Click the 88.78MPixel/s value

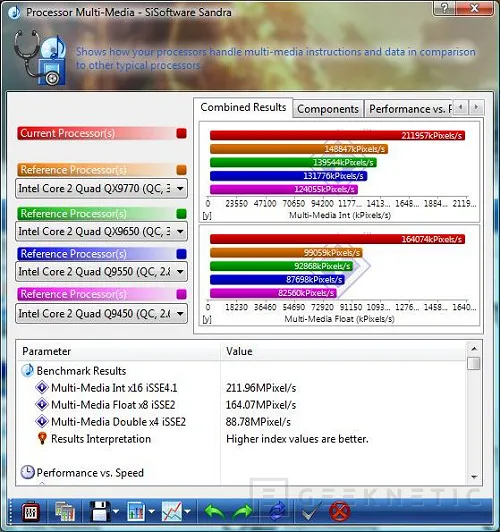click(258, 422)
